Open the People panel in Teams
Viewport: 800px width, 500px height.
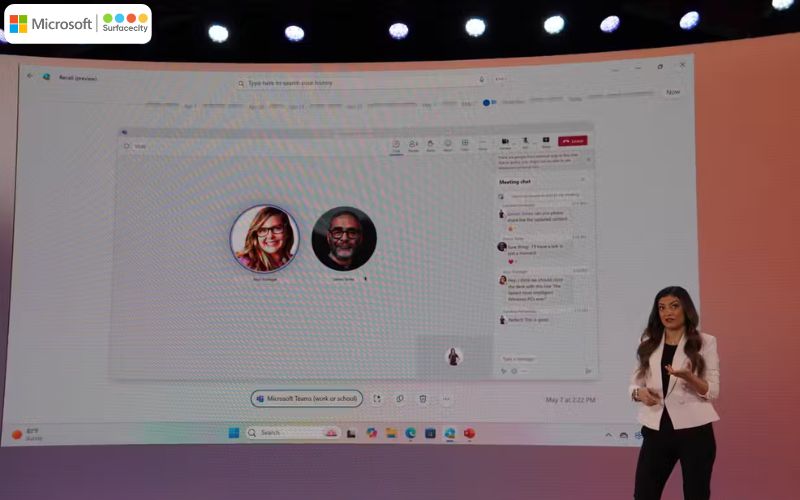tap(413, 145)
